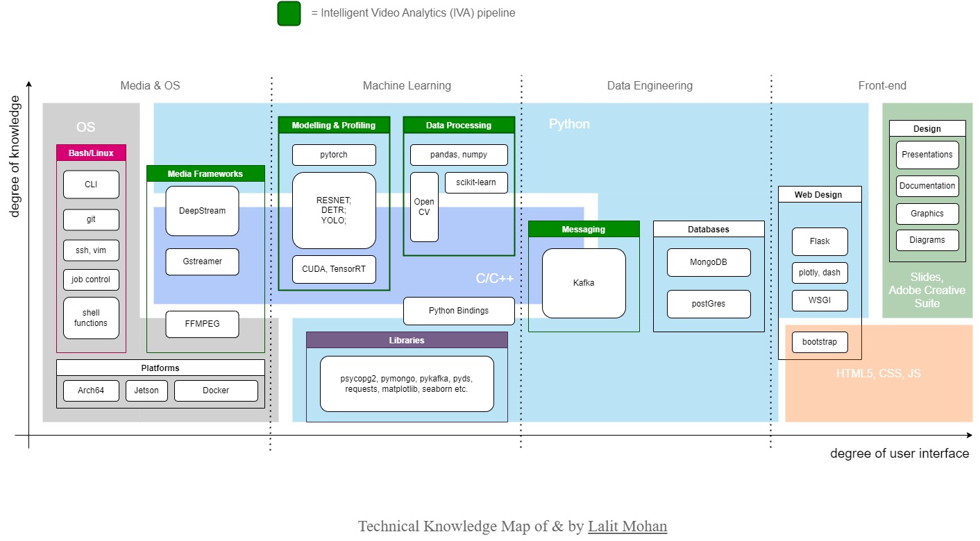Click the OpenCV box in Data Processing
Image resolution: width=980 pixels, height=541 pixels.
[424, 207]
